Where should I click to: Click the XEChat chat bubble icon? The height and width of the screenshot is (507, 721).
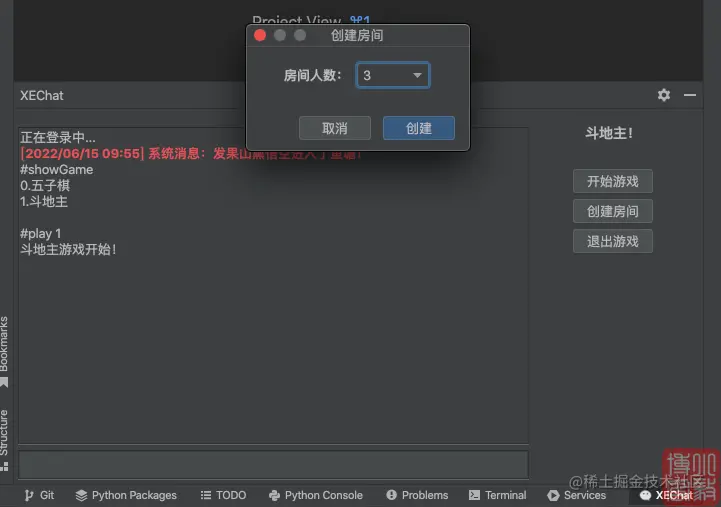(646, 495)
